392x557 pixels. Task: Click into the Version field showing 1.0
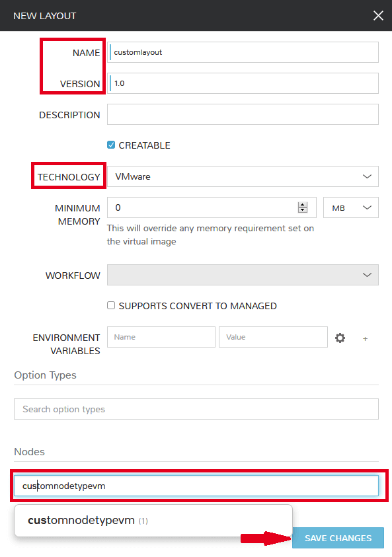243,83
